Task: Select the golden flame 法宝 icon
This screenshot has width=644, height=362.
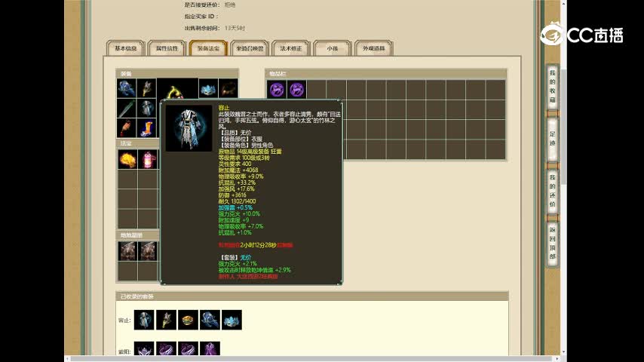Action: point(127,159)
